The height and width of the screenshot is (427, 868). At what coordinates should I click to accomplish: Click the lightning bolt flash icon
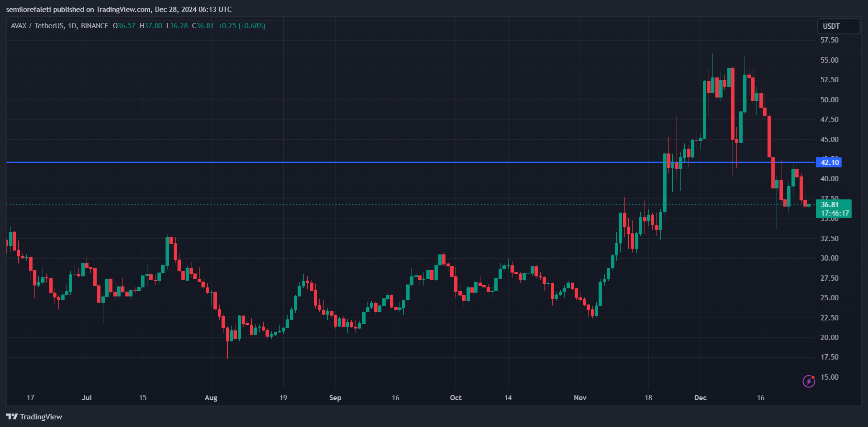[x=809, y=381]
